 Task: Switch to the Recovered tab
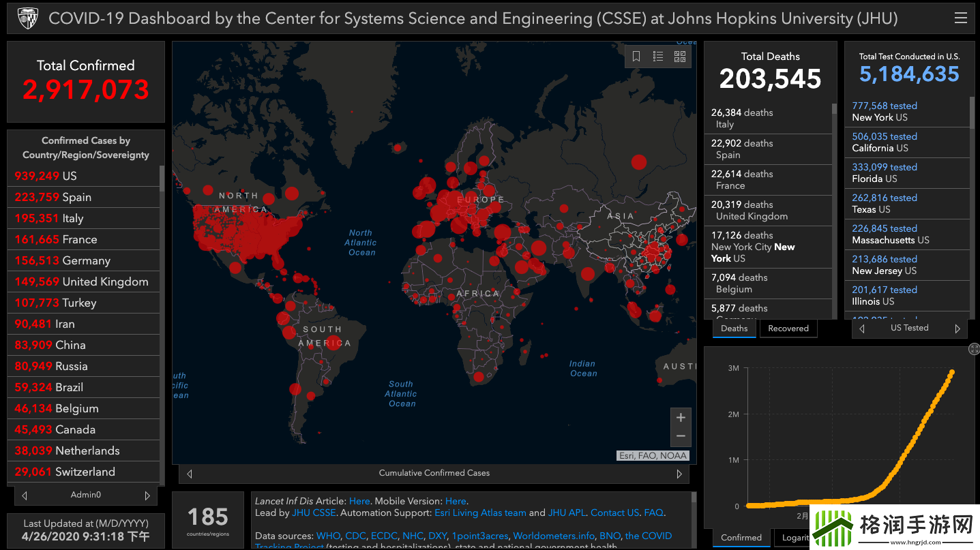pyautogui.click(x=788, y=329)
